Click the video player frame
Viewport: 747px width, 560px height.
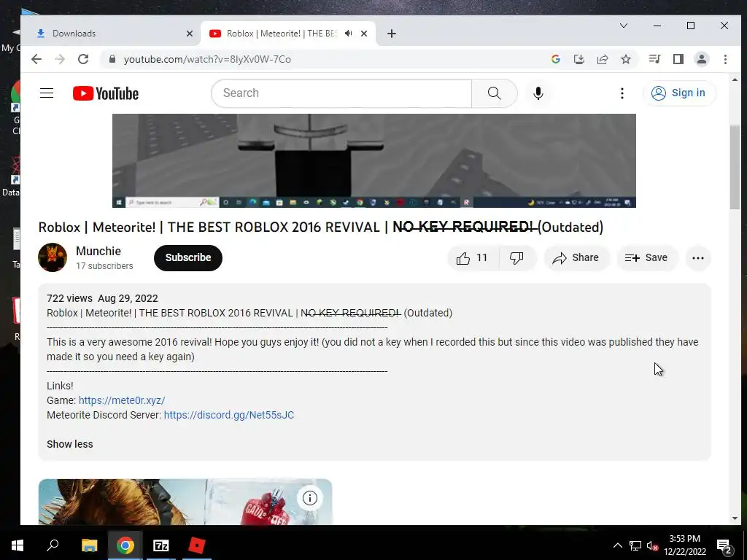point(374,160)
